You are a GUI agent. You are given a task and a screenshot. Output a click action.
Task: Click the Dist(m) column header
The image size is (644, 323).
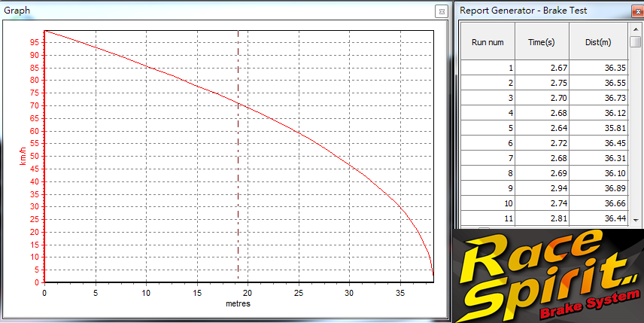[x=598, y=41]
